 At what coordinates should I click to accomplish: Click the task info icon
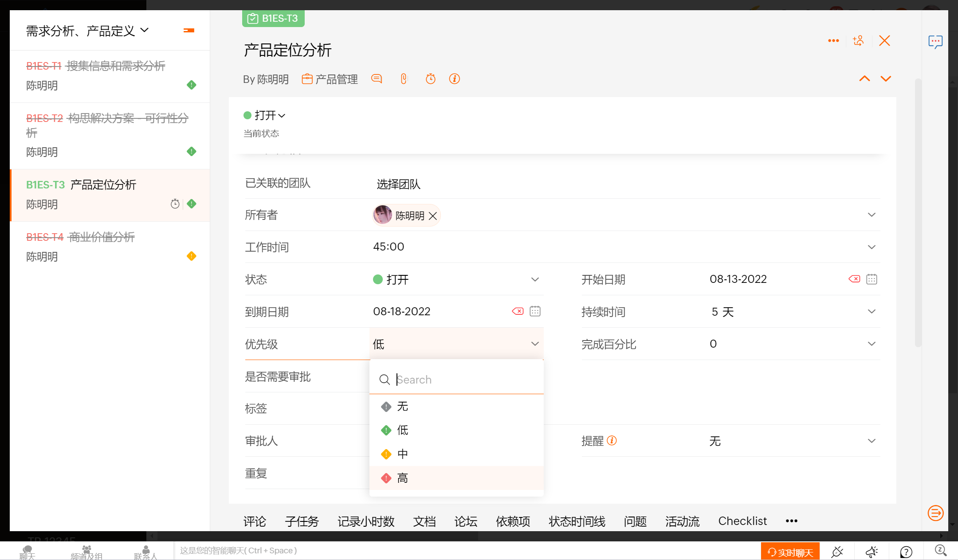(454, 79)
